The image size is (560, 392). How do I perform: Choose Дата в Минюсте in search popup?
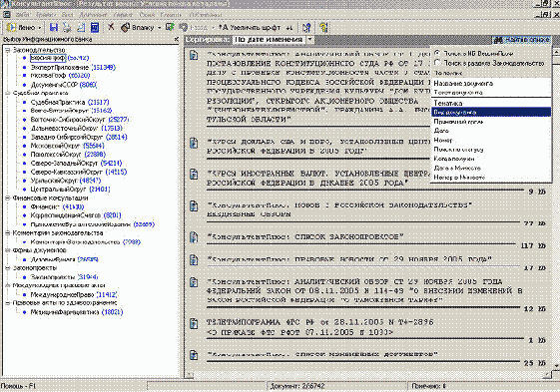click(x=491, y=168)
